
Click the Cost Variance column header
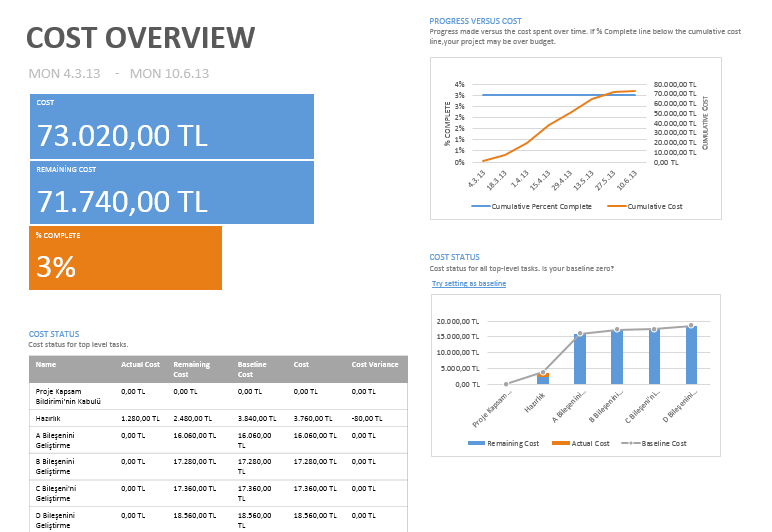pyautogui.click(x=375, y=364)
